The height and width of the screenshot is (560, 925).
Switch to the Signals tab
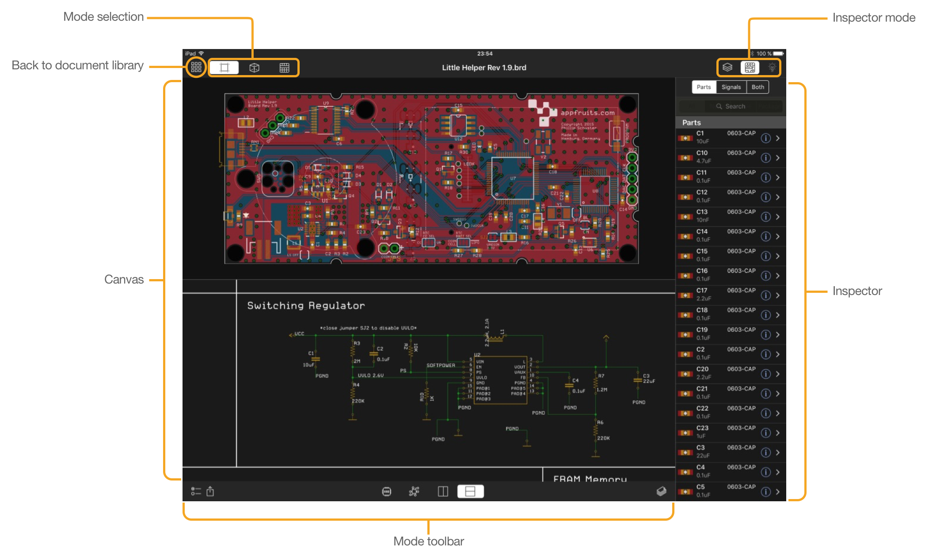731,87
